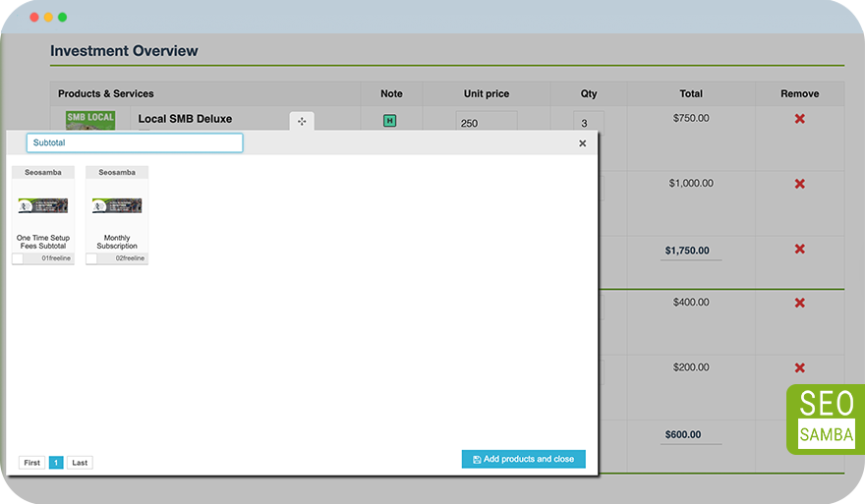Screen dimensions: 865x504
Task: Remove the $1,000.00 row
Action: [799, 184]
